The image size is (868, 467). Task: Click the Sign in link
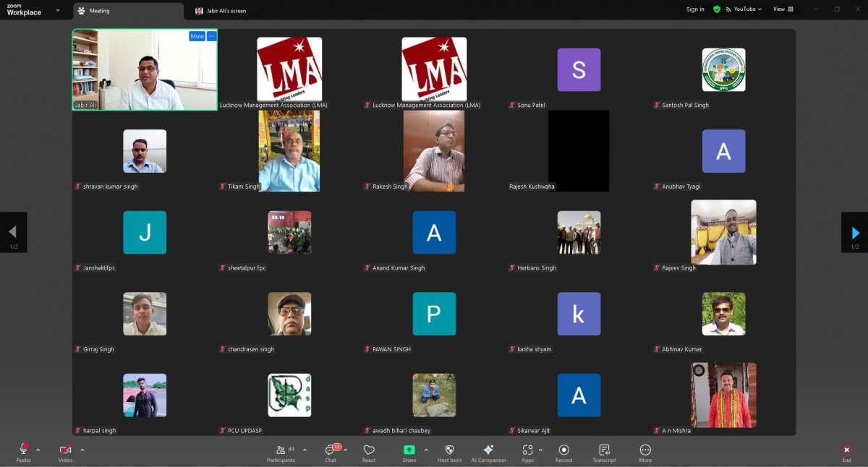pyautogui.click(x=695, y=9)
